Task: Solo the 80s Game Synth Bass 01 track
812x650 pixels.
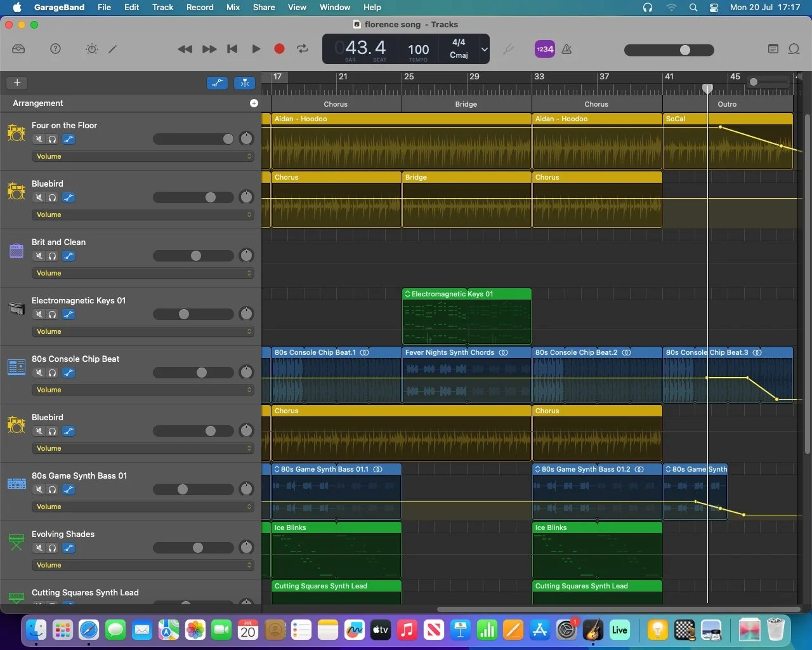Action: pyautogui.click(x=53, y=489)
